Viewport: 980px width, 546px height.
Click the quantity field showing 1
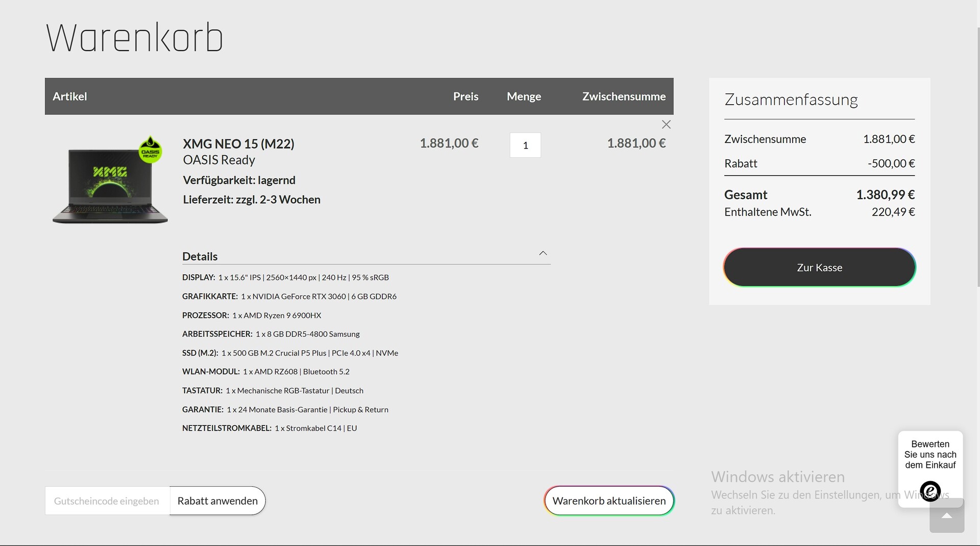coord(525,146)
